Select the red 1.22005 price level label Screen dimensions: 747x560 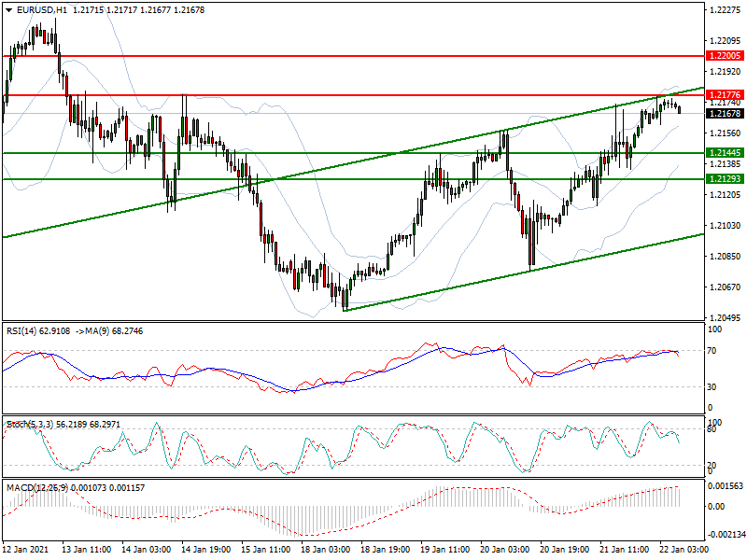pyautogui.click(x=726, y=56)
